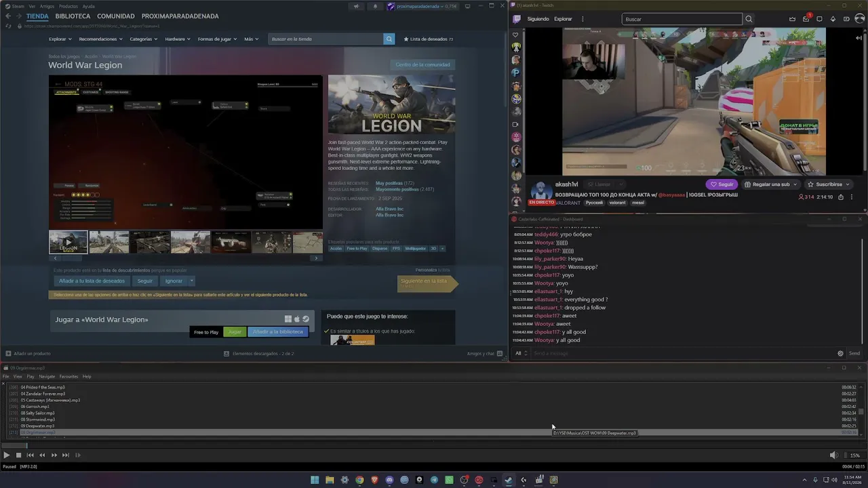Switch to the BIBLIOTECA tab in Steam
This screenshot has height=488, width=868.
coord(73,16)
